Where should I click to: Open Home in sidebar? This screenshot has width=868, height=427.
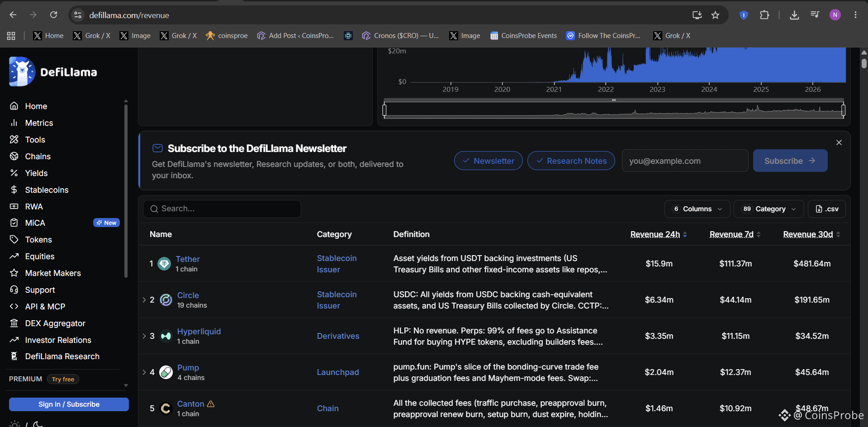pos(36,106)
